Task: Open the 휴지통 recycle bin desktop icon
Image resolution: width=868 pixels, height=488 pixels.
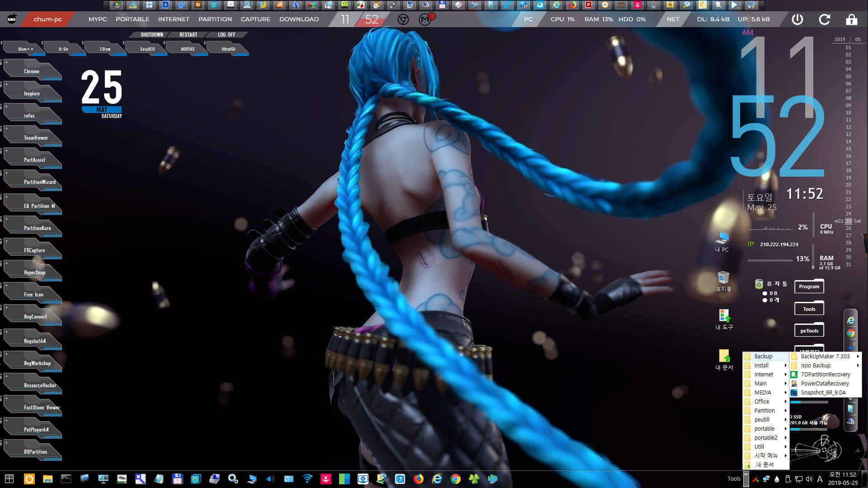Action: 723,282
